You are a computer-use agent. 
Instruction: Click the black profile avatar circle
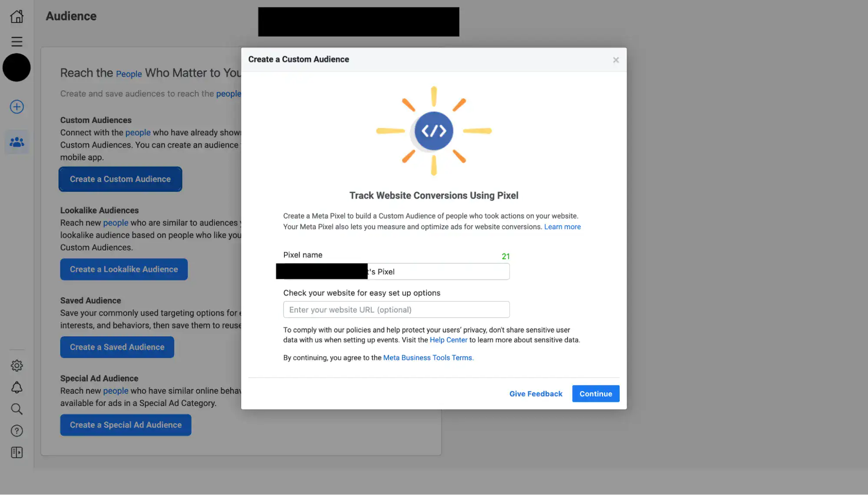17,67
